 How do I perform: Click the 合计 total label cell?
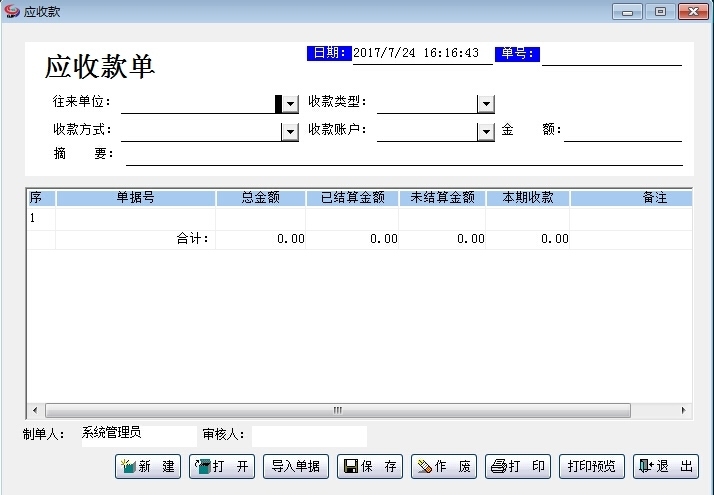pos(135,239)
